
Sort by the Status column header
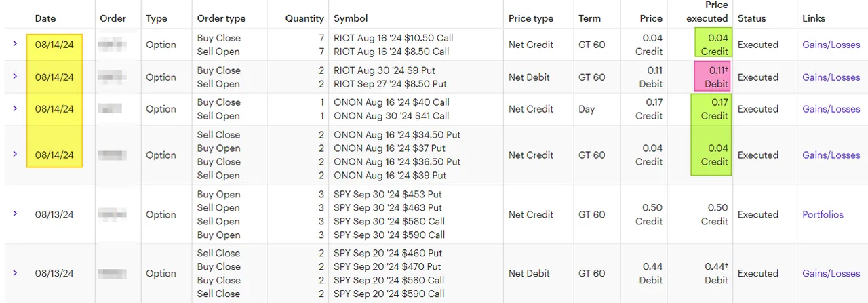(x=752, y=18)
